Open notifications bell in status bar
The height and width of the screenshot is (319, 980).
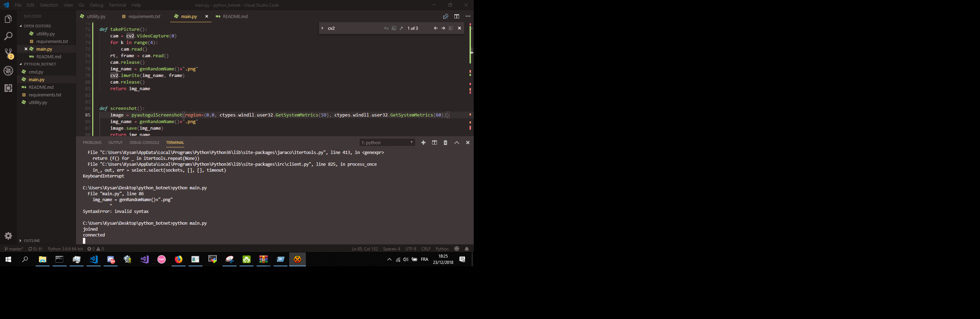(467, 249)
